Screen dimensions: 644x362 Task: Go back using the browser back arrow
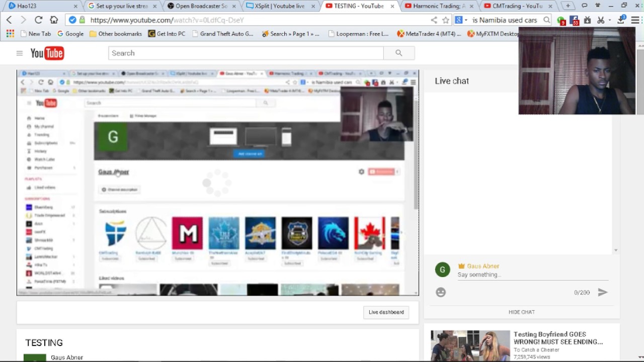(x=9, y=20)
